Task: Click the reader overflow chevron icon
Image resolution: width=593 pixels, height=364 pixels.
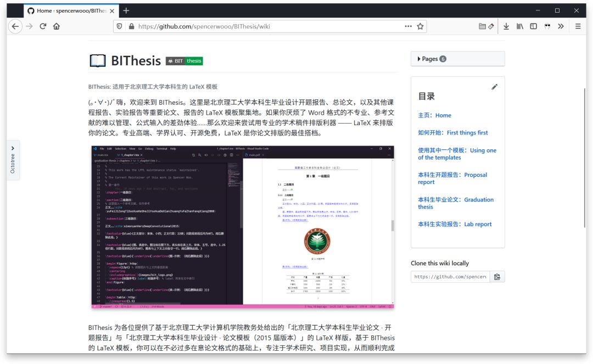Action: point(546,26)
